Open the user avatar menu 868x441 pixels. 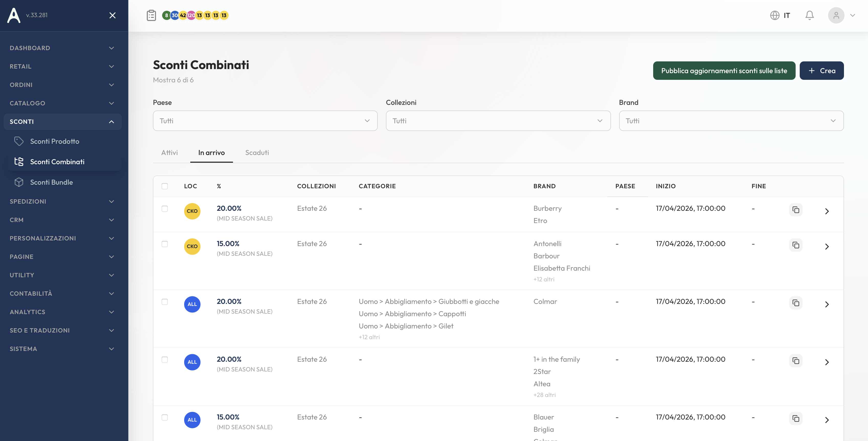[836, 15]
